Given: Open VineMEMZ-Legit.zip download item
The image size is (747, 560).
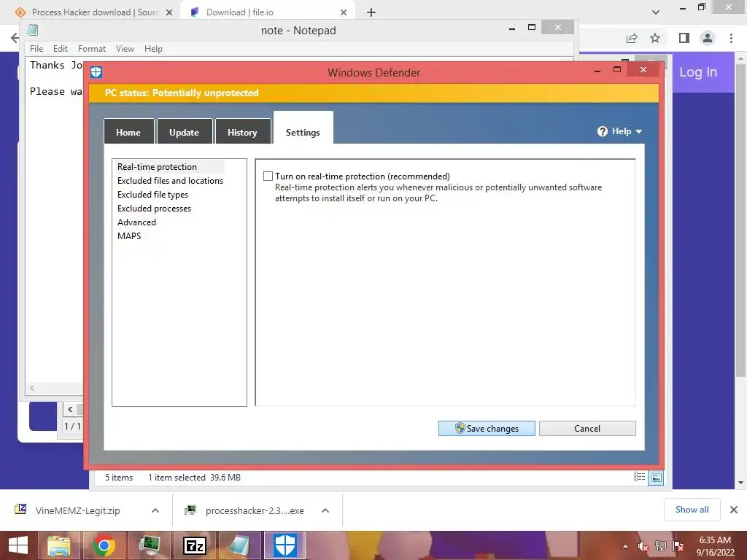Looking at the screenshot, I should (77, 510).
